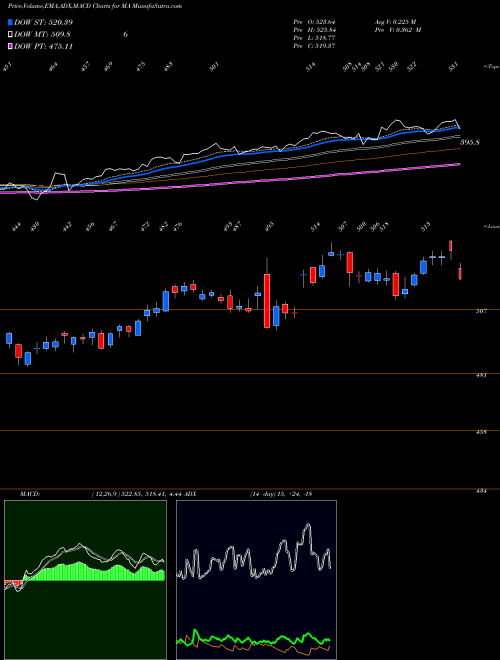The width and height of the screenshot is (500, 660).
Task: Click the 'MACD:' indicator label
Action: point(30,494)
